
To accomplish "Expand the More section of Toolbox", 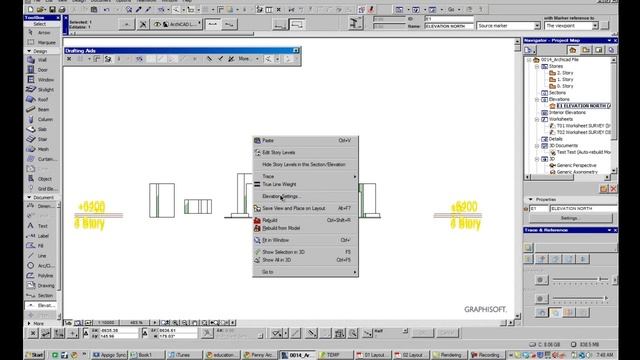I will [29, 323].
